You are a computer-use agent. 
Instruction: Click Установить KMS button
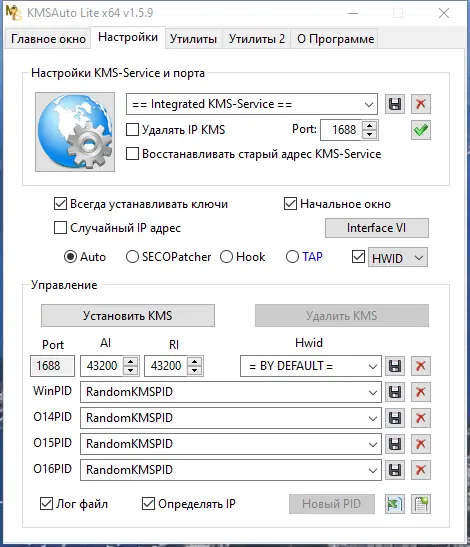pos(128,316)
